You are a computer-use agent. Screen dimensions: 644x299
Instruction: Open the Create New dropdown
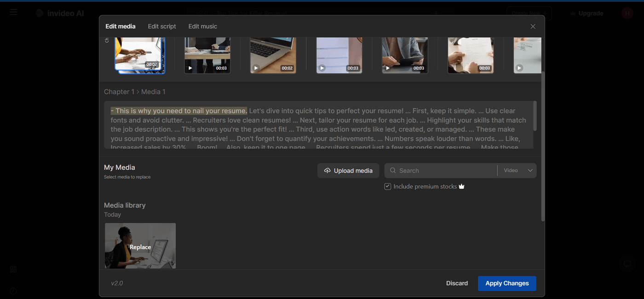click(529, 13)
